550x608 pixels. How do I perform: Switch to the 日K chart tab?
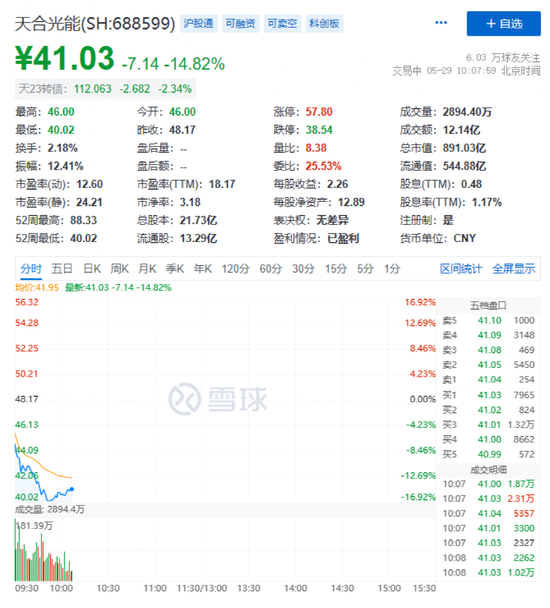tap(92, 269)
